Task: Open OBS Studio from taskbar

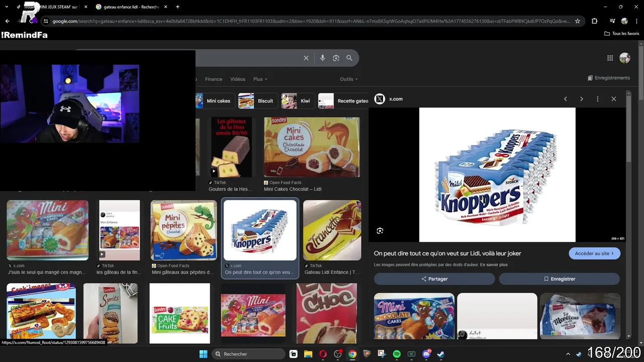Action: (x=338, y=354)
